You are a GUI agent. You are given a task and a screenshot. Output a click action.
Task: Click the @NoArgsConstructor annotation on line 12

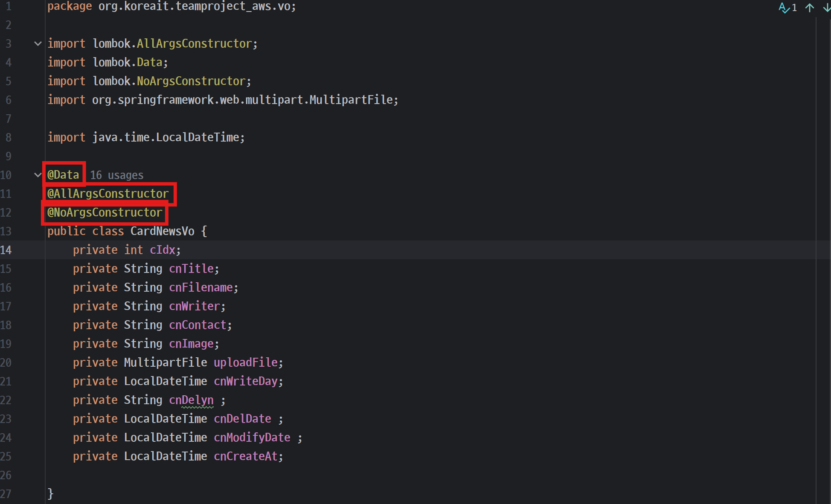105,212
